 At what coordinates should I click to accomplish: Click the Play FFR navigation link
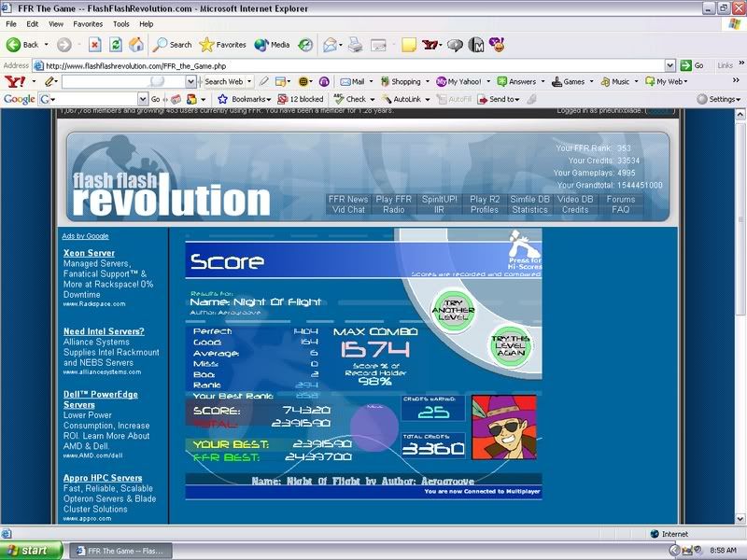click(x=393, y=199)
